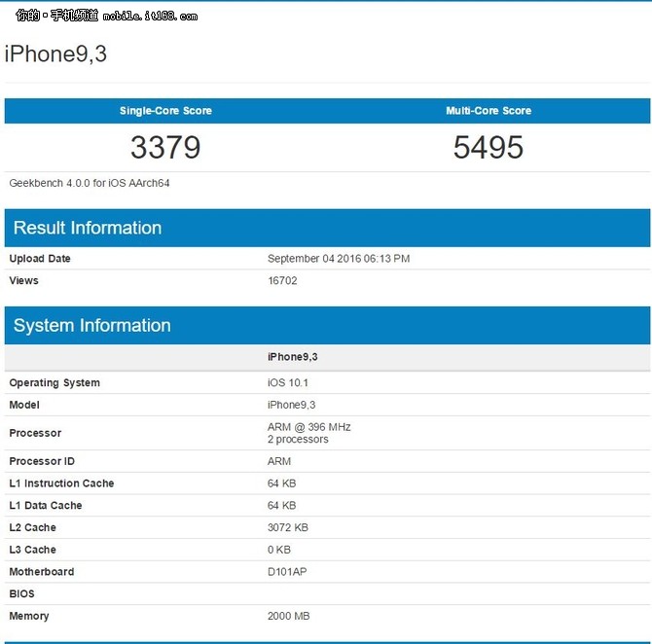Select the D101AP motherboard value
The width and height of the screenshot is (652, 644).
tap(287, 572)
